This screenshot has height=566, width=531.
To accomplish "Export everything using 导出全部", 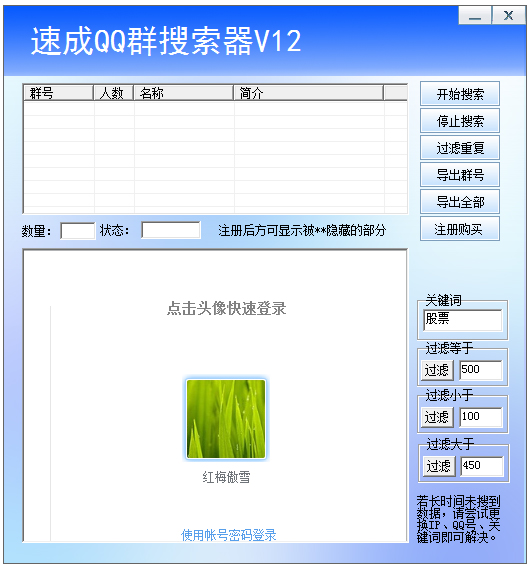I will [460, 202].
